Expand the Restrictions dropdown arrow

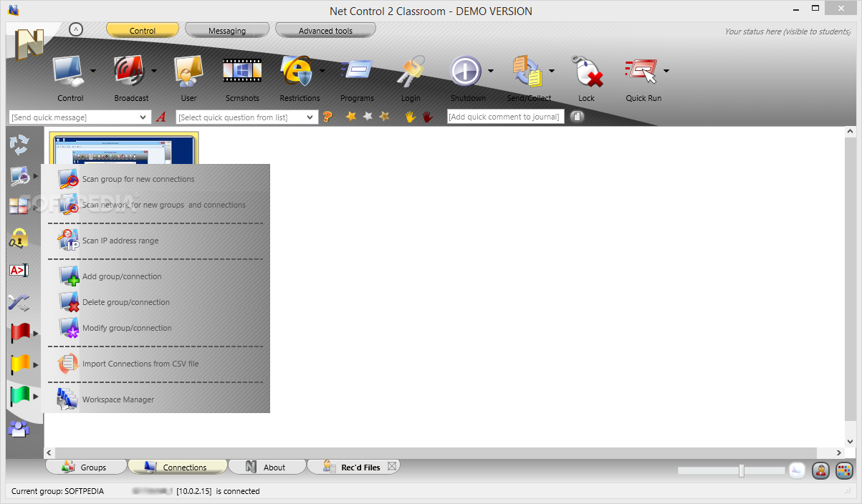click(x=322, y=71)
